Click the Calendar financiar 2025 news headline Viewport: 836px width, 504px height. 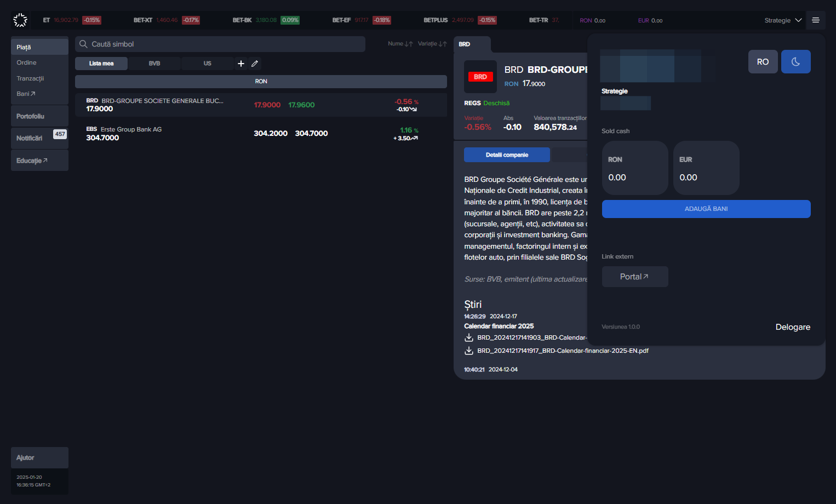(499, 326)
